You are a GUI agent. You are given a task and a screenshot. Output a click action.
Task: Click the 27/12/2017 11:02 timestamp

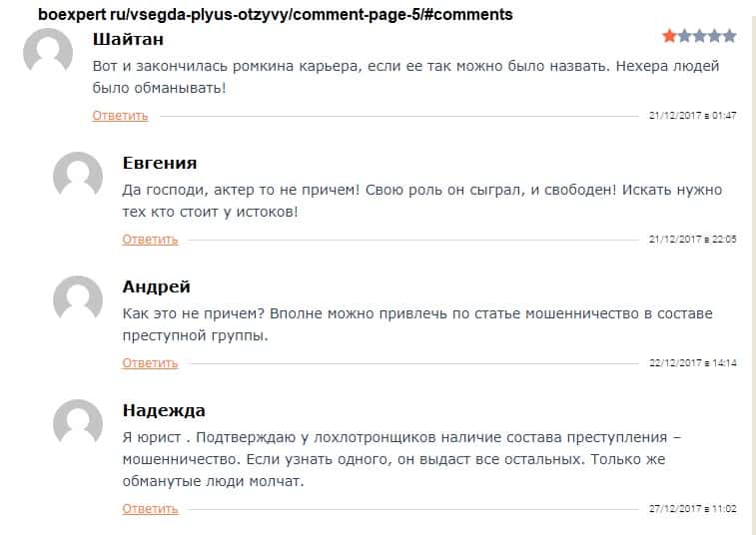coord(692,509)
